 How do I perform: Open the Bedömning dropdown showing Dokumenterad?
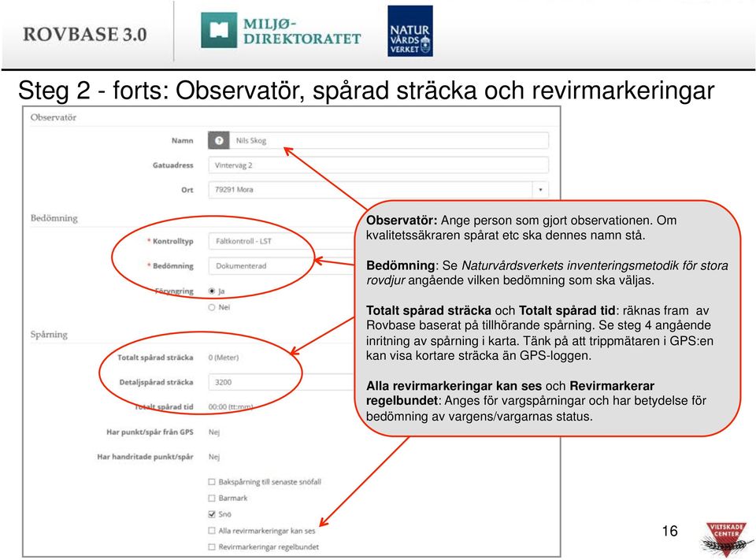point(282,265)
